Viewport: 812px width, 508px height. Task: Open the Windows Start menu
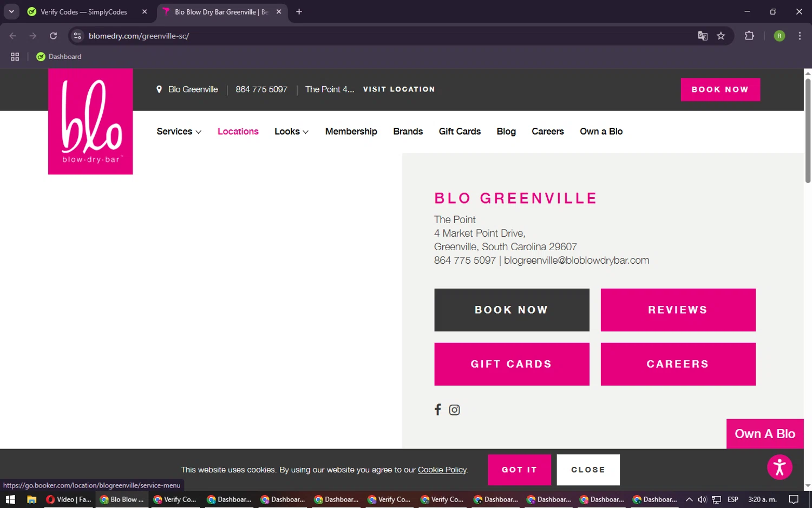(x=10, y=499)
